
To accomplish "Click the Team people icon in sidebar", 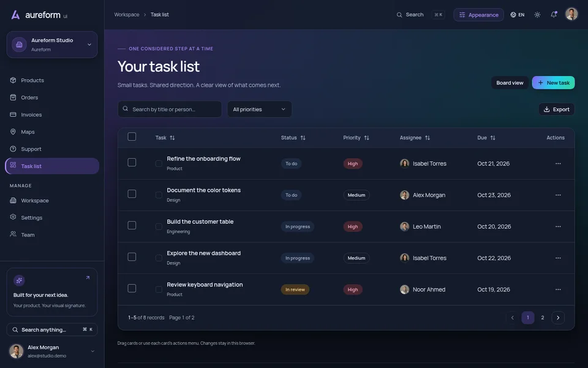I will 13,234.
